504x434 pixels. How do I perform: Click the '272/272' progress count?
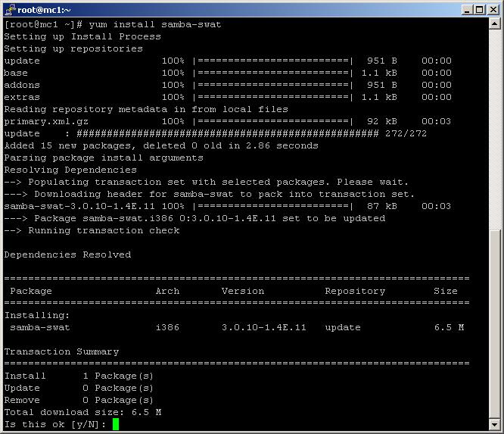[x=406, y=133]
